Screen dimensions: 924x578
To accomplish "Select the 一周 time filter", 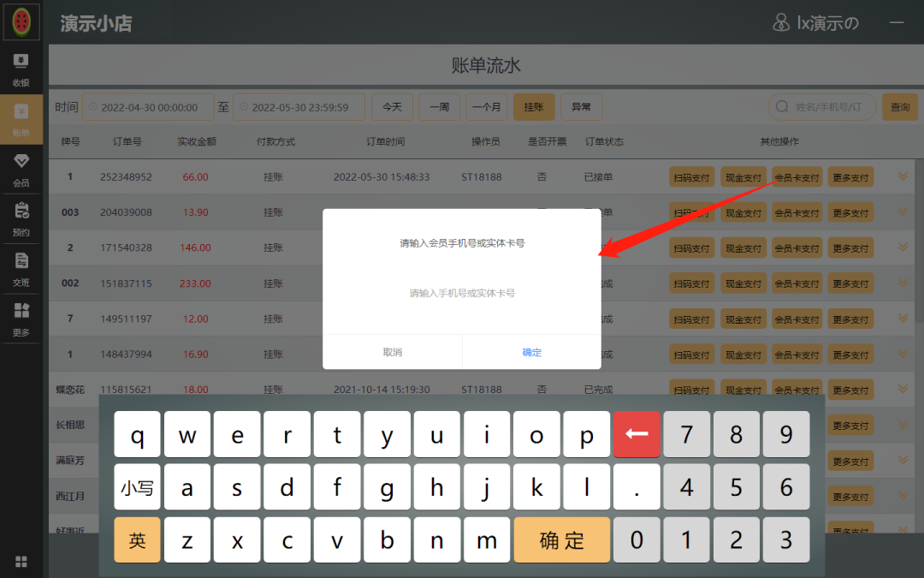I will point(439,107).
